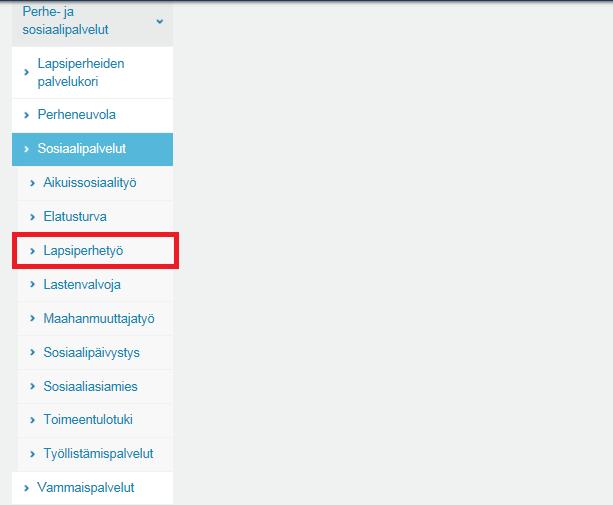
Task: Click the arrow beside Lapsiperheiden palvelukori
Action: click(x=27, y=72)
